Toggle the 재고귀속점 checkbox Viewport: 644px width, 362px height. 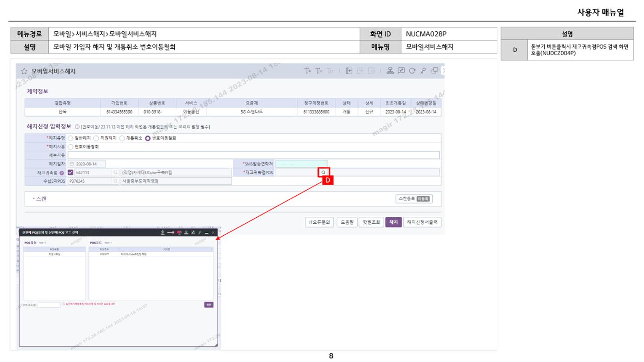pyautogui.click(x=70, y=173)
